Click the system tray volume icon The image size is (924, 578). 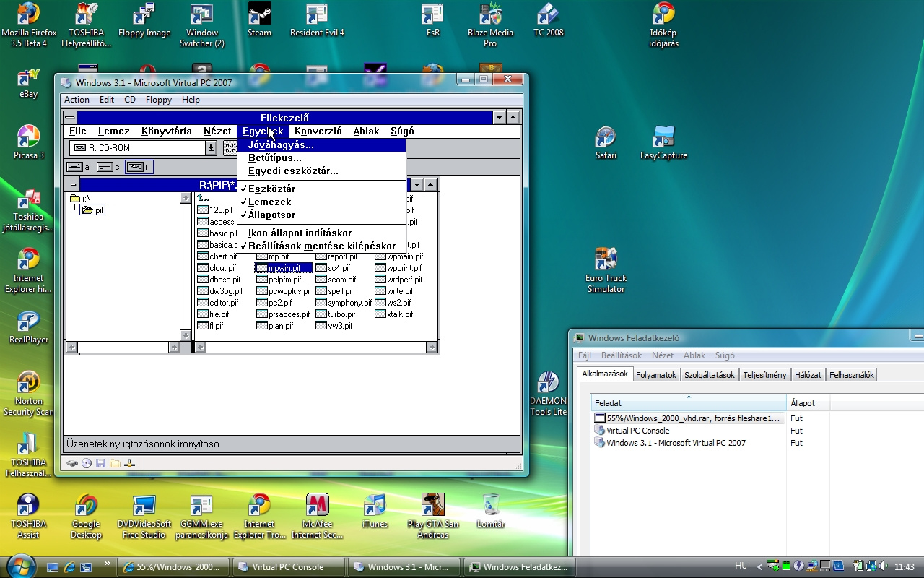pos(884,566)
